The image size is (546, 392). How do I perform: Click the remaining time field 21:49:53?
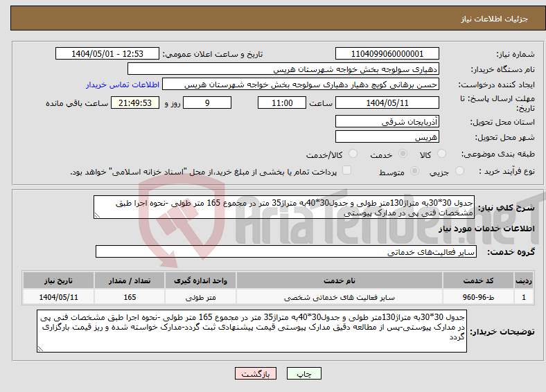coord(135,103)
